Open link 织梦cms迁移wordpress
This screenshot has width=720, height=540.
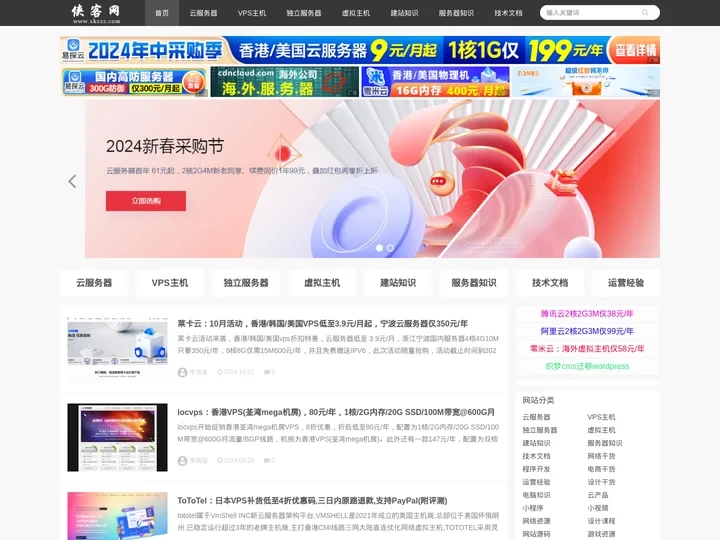click(587, 366)
